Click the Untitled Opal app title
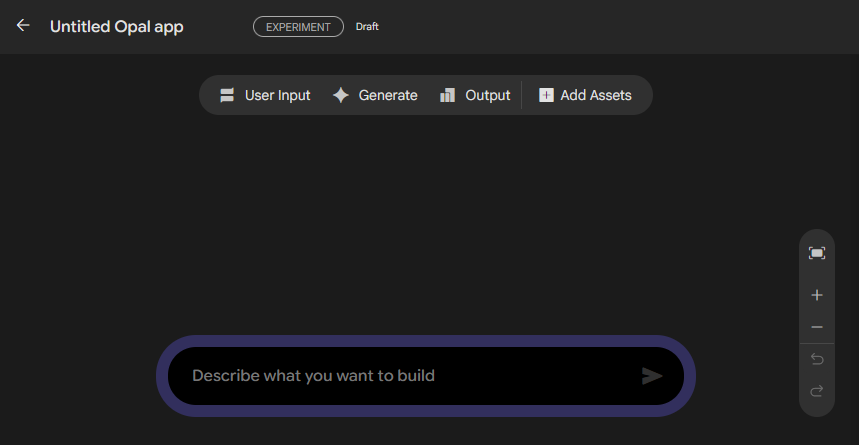Image resolution: width=859 pixels, height=445 pixels. (x=117, y=27)
